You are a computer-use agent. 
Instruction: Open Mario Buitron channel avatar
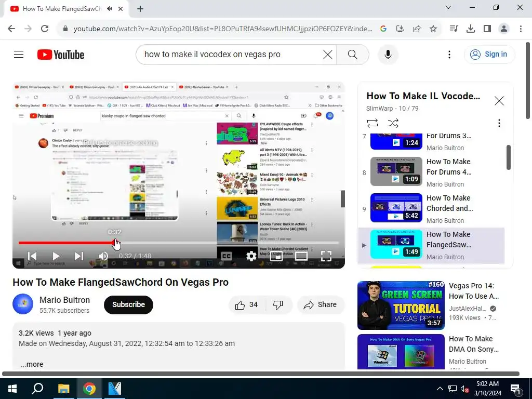(x=23, y=304)
